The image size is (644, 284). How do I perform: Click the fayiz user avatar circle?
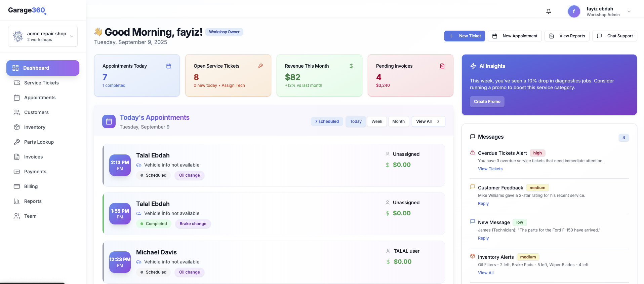(574, 11)
